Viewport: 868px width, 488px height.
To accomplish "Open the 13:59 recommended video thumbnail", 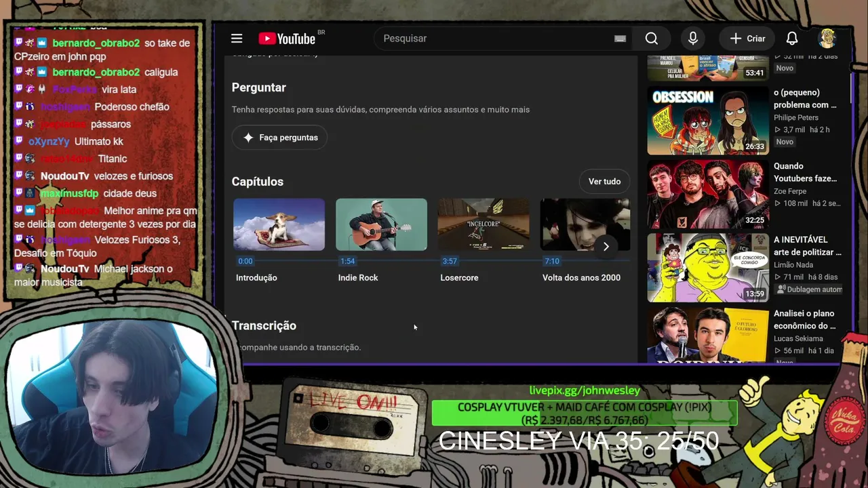I will click(708, 268).
